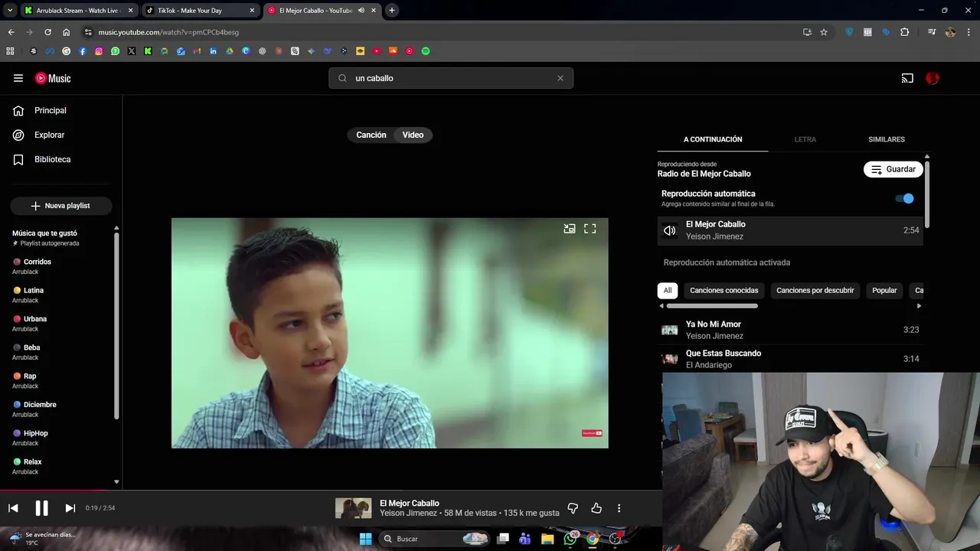Viewport: 980px width, 551px height.
Task: Select the All filter chip
Action: point(668,290)
